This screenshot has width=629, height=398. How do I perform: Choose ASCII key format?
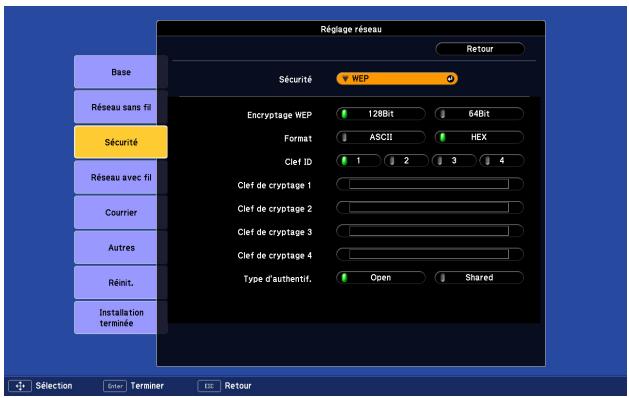381,137
